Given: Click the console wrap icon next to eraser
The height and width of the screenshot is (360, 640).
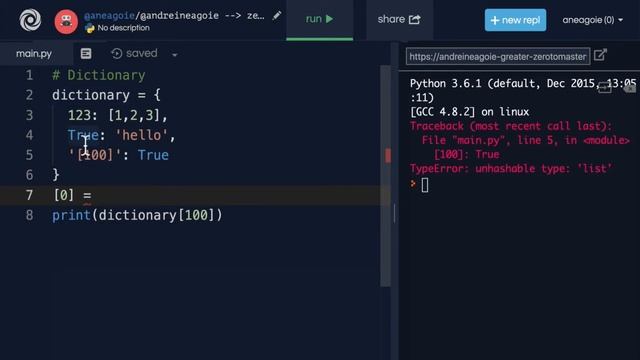Looking at the screenshot, I should tap(604, 87).
